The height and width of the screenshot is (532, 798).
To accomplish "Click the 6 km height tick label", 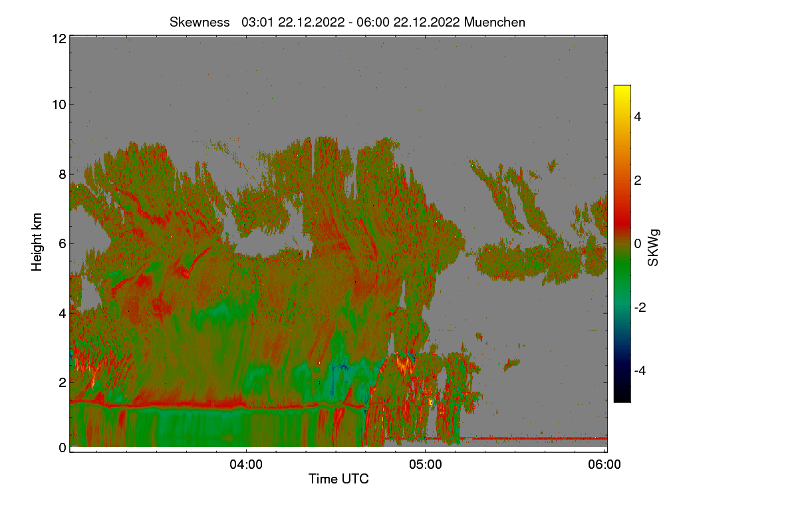I will [63, 243].
